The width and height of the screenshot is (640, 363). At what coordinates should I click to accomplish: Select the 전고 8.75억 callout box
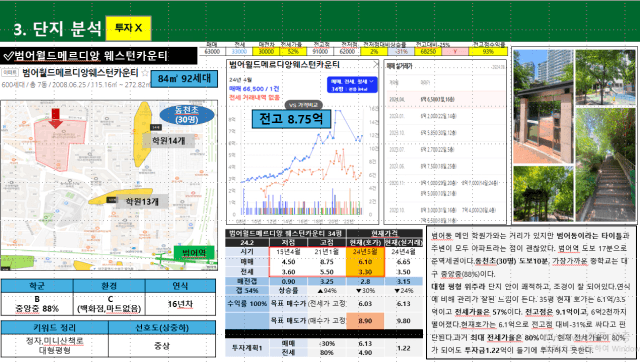click(291, 119)
